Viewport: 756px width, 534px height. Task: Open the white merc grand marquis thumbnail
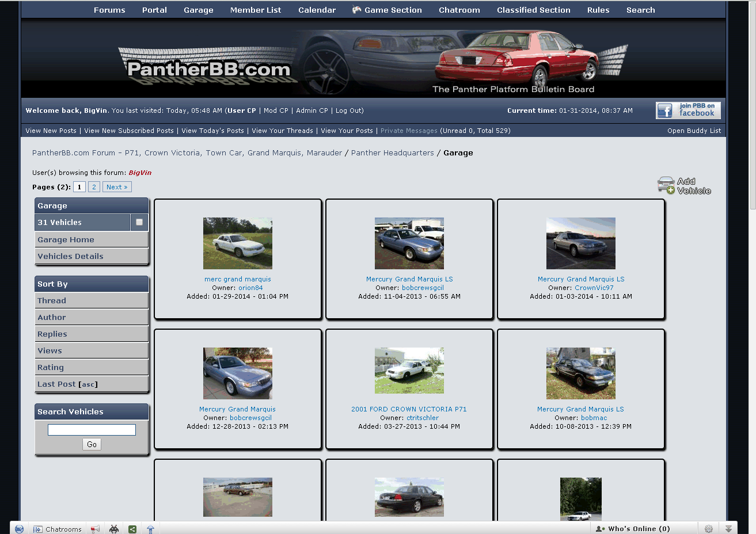coord(237,243)
